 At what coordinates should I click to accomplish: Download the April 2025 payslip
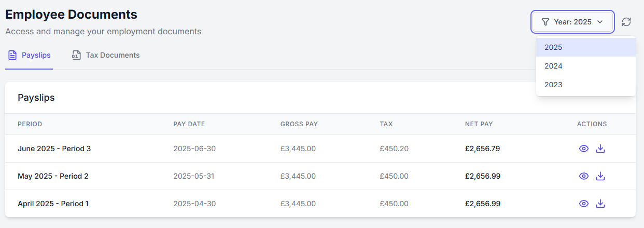pyautogui.click(x=600, y=204)
